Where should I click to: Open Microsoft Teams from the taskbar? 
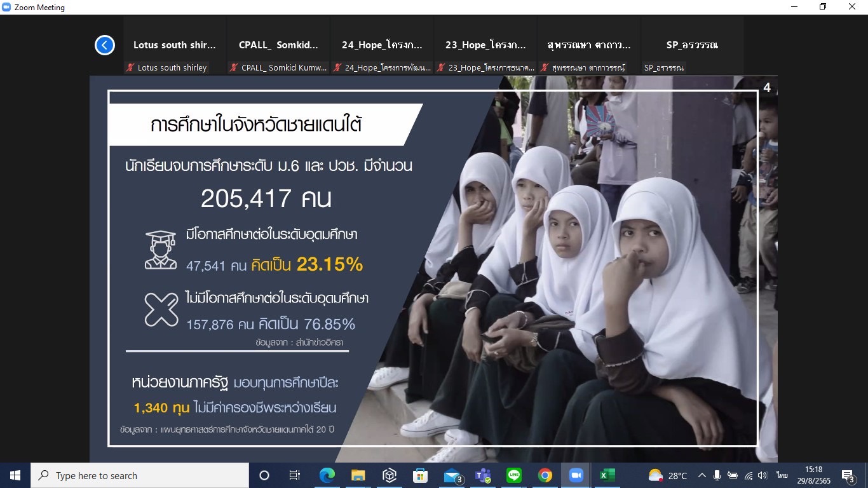tap(483, 475)
